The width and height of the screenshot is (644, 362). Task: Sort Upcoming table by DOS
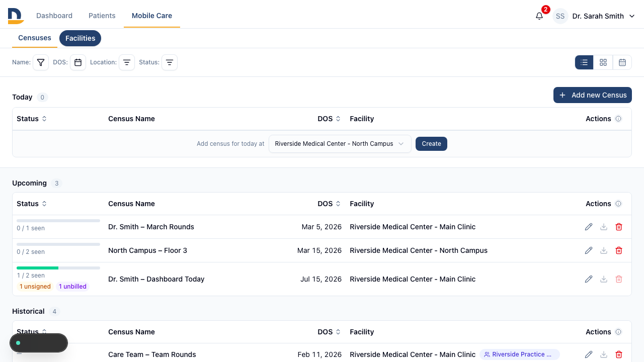[x=329, y=204]
